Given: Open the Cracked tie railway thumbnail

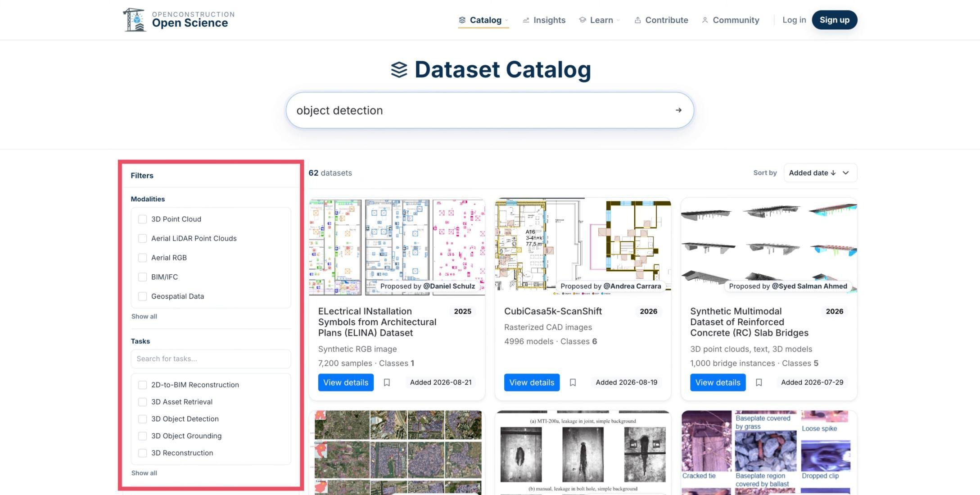Looking at the screenshot, I should 769,452.
